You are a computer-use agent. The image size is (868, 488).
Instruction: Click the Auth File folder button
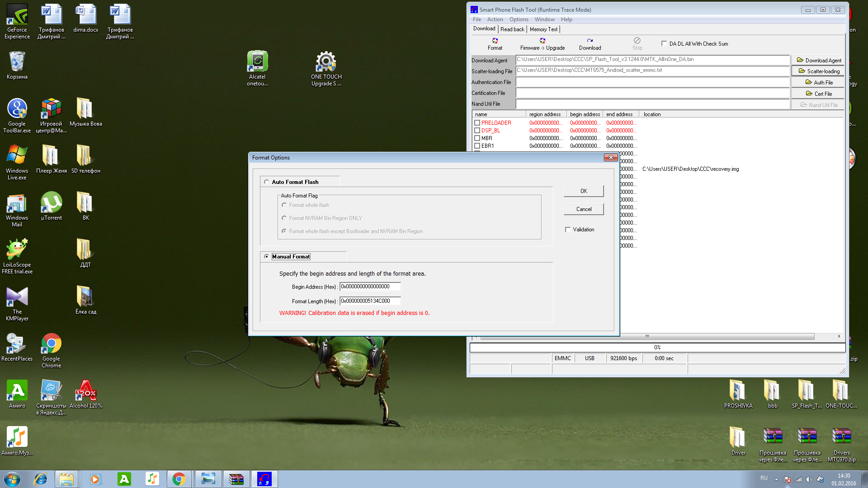[x=818, y=83]
